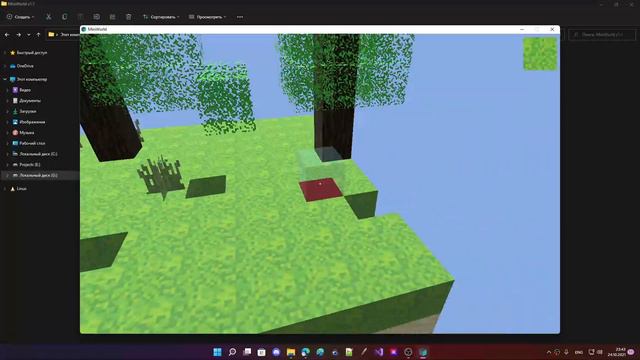Open the Изображения folder in the sidebar

click(32, 122)
